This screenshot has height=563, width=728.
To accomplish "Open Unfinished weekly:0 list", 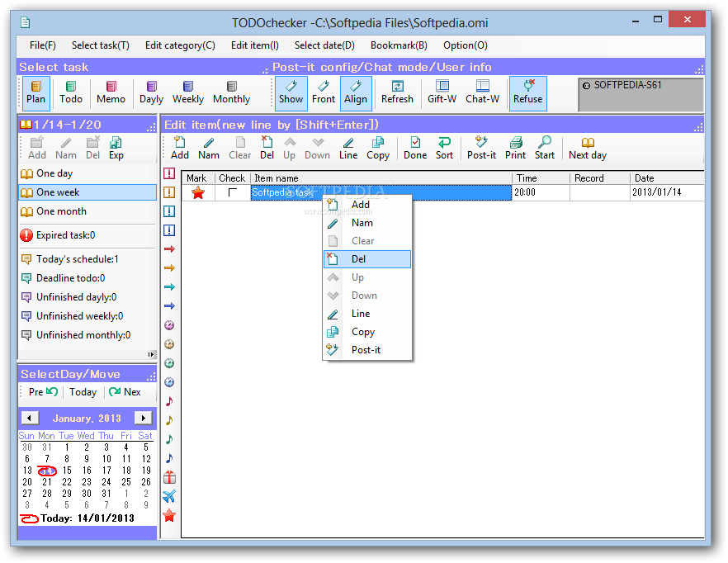I will [x=87, y=316].
